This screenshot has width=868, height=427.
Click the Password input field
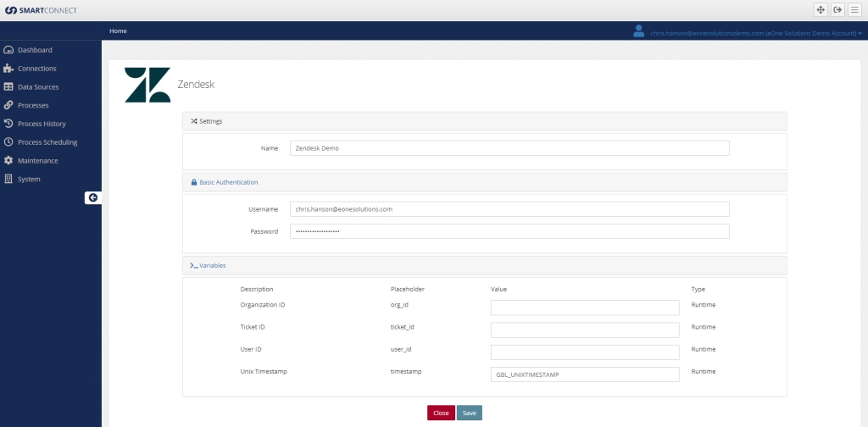click(509, 231)
